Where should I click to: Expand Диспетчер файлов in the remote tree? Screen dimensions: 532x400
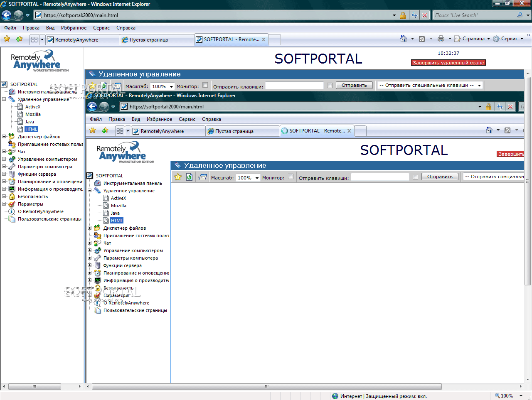pyautogui.click(x=89, y=228)
